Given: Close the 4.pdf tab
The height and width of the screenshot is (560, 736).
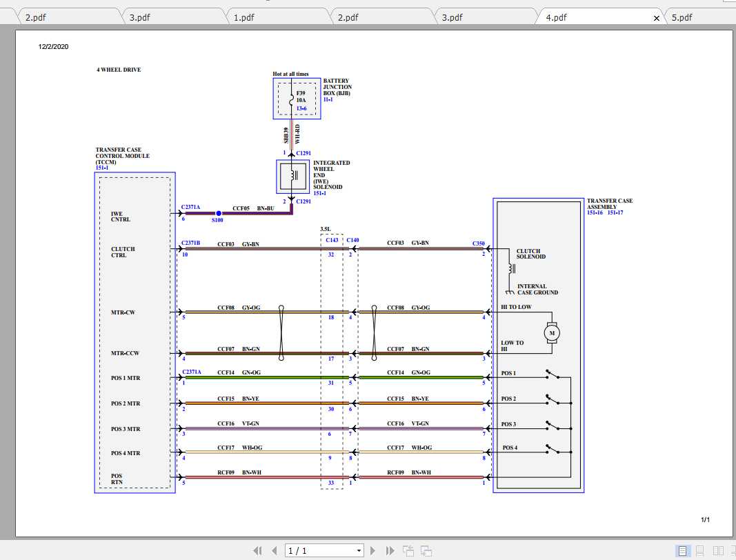Looking at the screenshot, I should [x=657, y=18].
